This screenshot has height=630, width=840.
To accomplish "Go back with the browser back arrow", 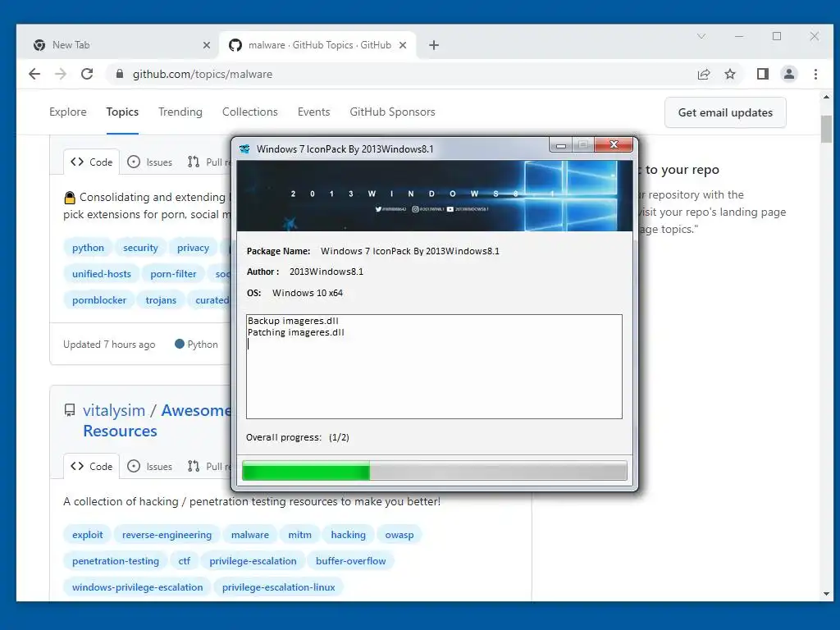I will coord(34,74).
